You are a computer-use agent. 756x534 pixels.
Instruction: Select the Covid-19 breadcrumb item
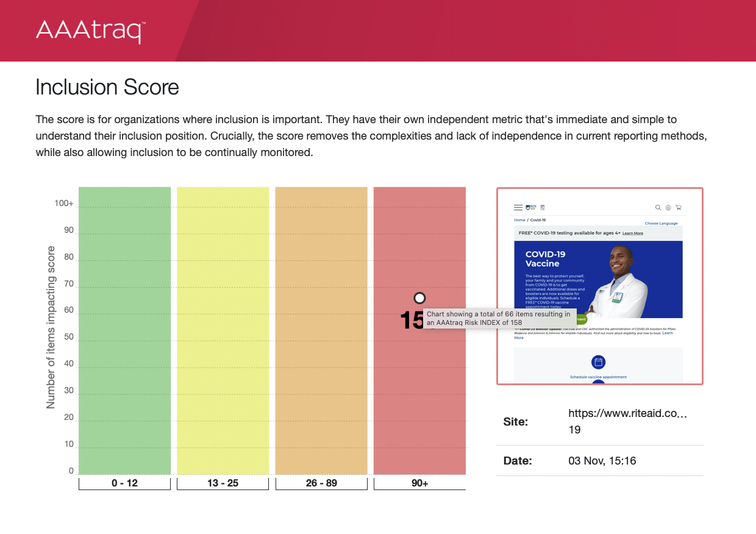pyautogui.click(x=538, y=220)
